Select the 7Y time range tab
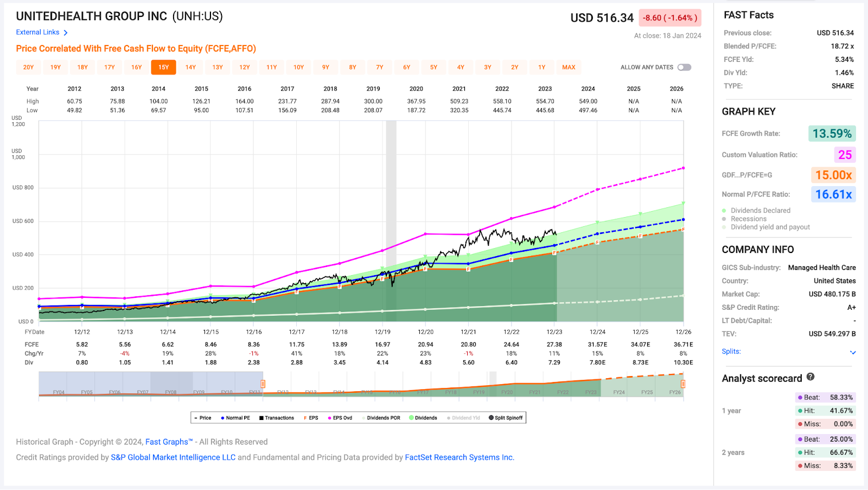Viewport: 868px width, 490px height. pyautogui.click(x=380, y=67)
